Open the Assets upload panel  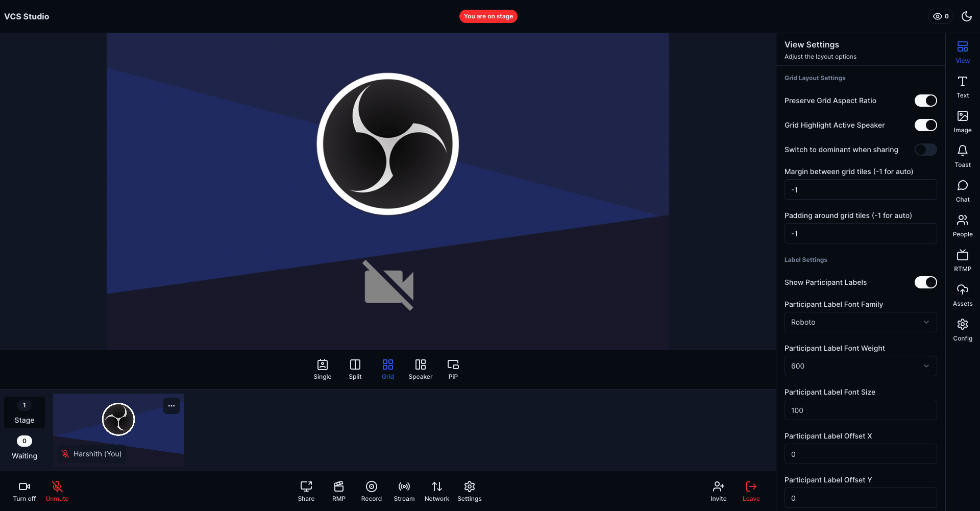tap(962, 295)
